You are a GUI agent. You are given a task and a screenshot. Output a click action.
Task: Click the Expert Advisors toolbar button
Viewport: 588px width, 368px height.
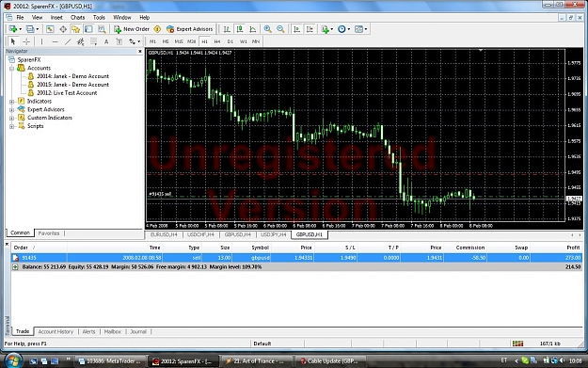190,29
